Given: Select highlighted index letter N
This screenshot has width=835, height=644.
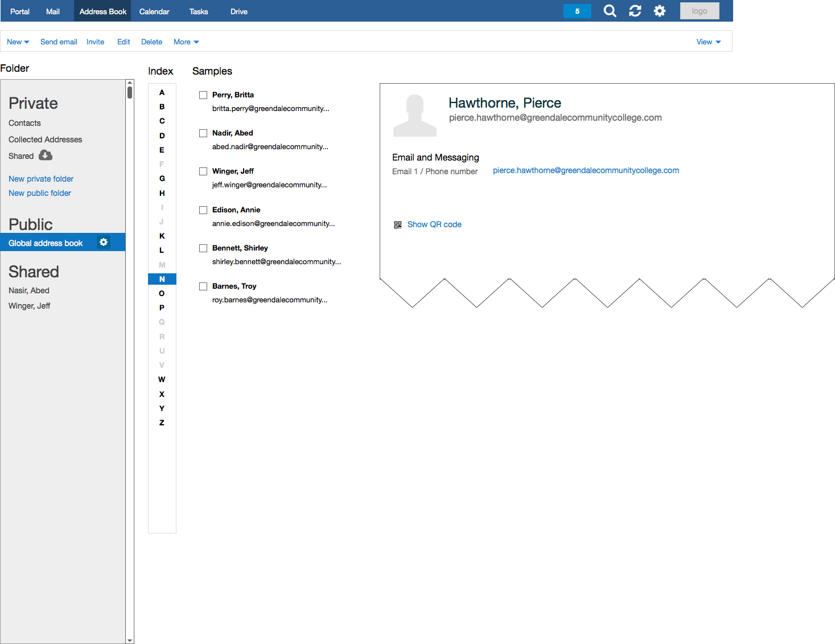Looking at the screenshot, I should point(162,279).
